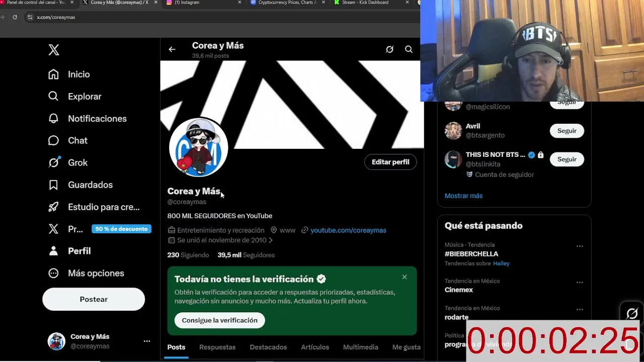
Task: Open Grok icon in sidebar
Action: [x=53, y=162]
